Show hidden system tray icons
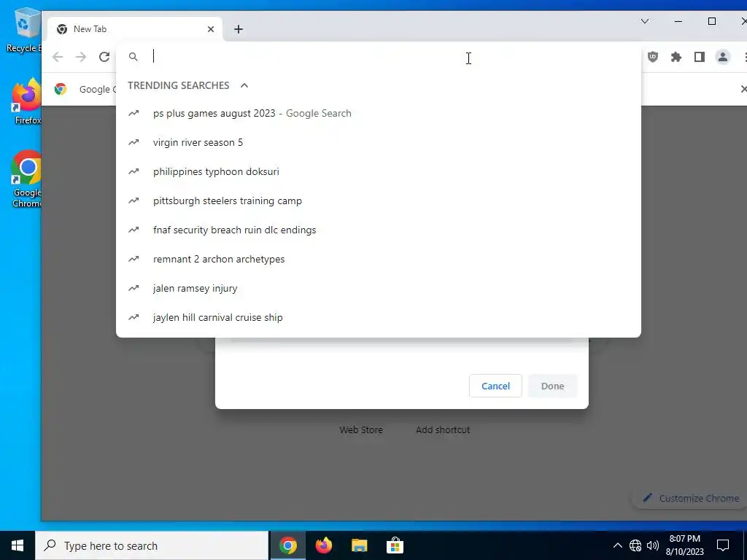 617,545
